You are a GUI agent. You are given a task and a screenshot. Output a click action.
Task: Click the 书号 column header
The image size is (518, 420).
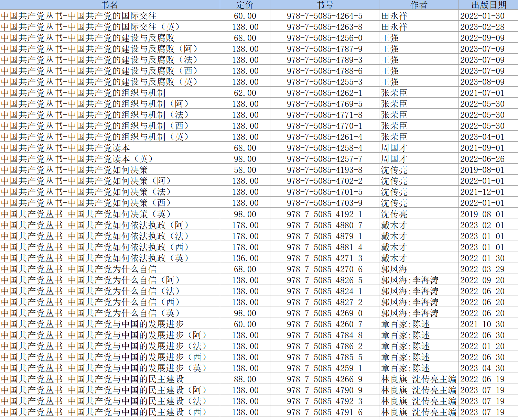click(x=324, y=5)
